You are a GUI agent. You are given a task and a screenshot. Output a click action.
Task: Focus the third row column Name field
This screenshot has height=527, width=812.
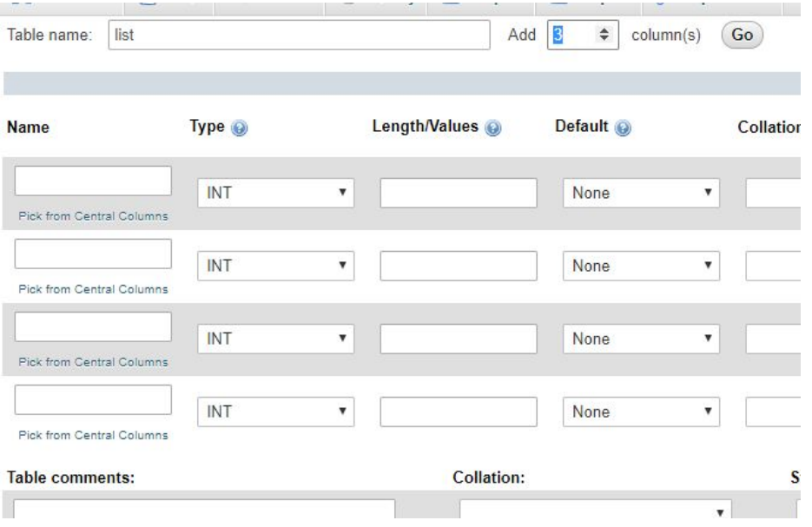93,326
